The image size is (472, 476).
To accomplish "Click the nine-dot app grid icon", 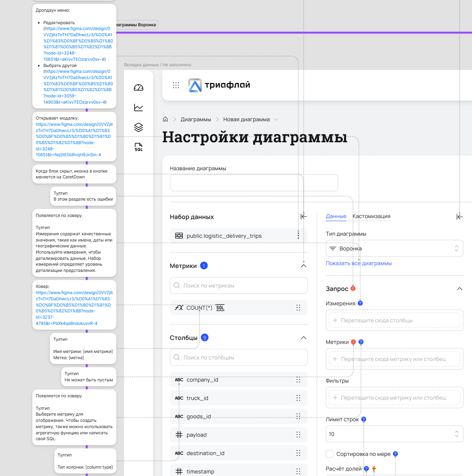I will [x=176, y=85].
